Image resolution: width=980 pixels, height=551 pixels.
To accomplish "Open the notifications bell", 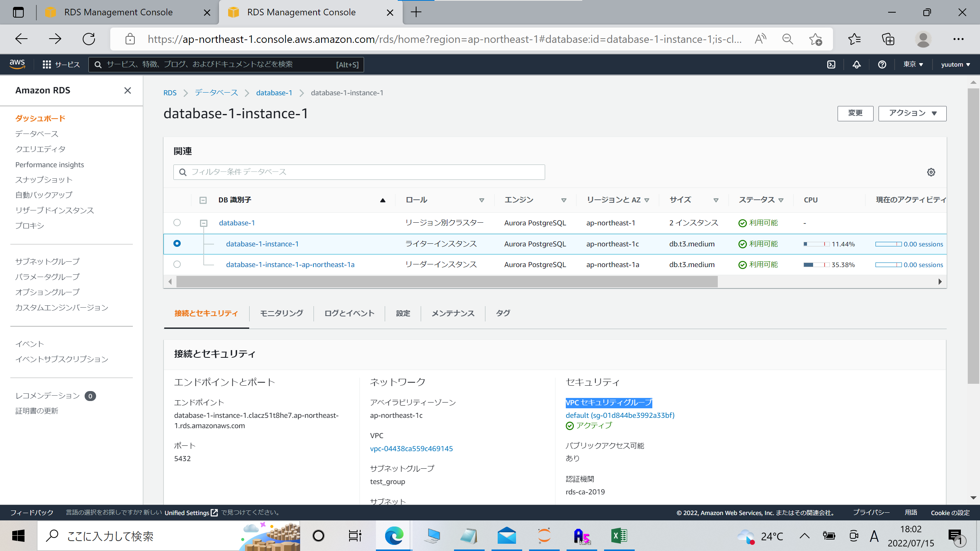I will point(856,64).
